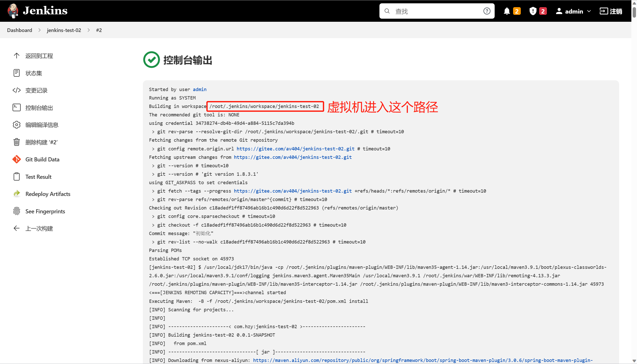The height and width of the screenshot is (364, 637).
Task: Click the 注销 logout button
Action: [611, 11]
